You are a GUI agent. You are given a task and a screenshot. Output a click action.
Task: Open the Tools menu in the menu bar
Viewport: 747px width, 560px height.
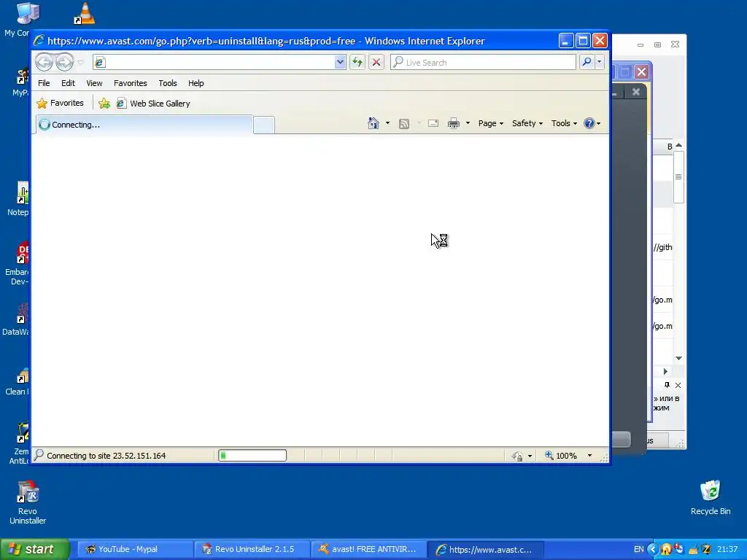tap(167, 83)
